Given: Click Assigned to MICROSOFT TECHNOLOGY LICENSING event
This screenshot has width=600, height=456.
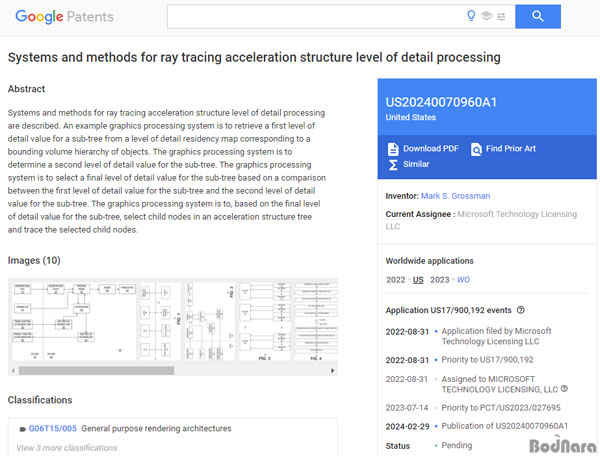Looking at the screenshot, I should click(x=499, y=384).
